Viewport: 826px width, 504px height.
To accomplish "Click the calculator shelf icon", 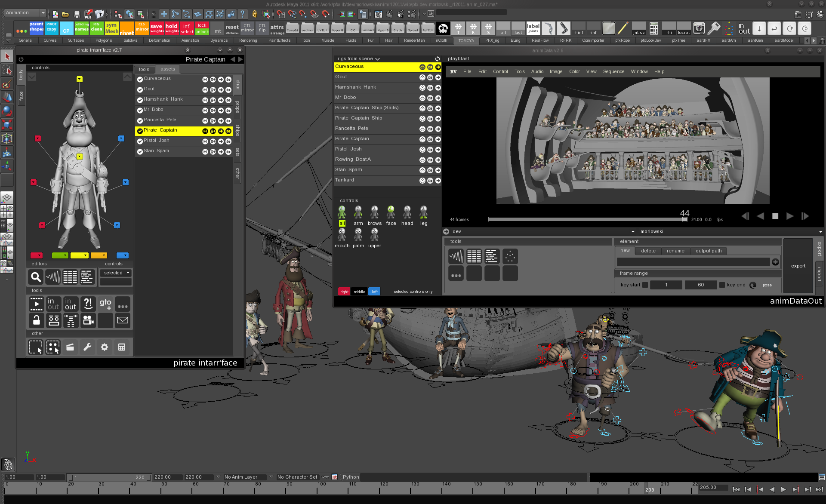I will click(654, 28).
